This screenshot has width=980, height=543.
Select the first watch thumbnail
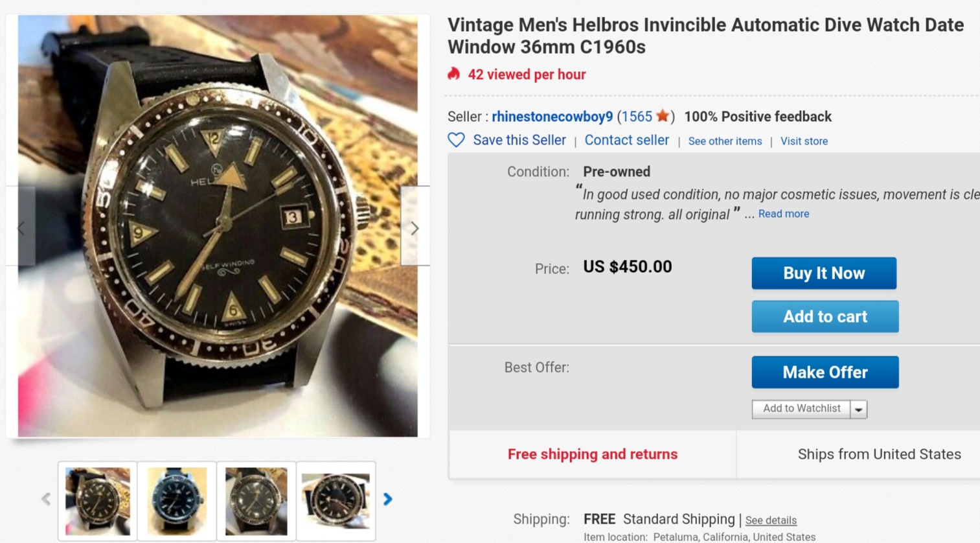[98, 501]
